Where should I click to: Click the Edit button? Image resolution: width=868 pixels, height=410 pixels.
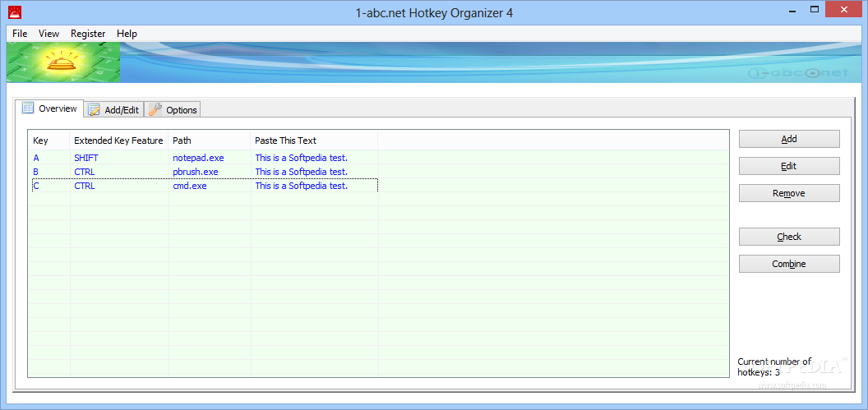click(789, 166)
